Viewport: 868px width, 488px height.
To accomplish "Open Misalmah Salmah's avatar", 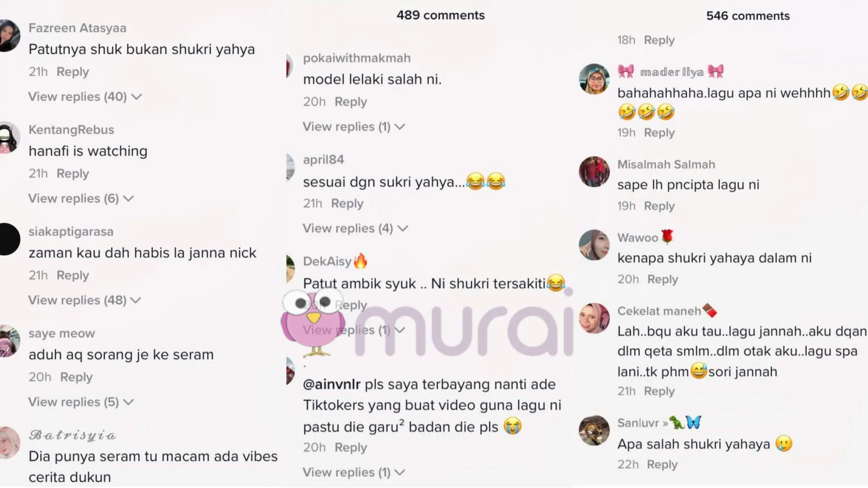I will point(594,172).
